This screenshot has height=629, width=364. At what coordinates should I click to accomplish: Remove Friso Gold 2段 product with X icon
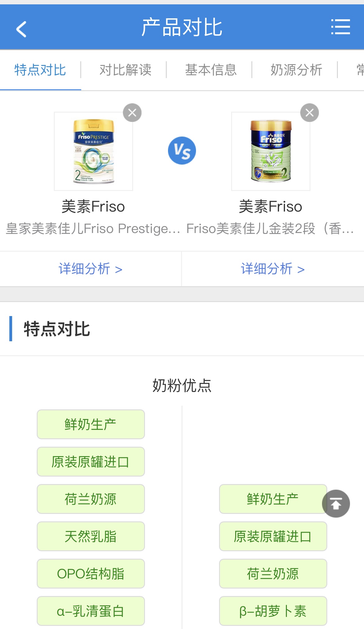309,113
